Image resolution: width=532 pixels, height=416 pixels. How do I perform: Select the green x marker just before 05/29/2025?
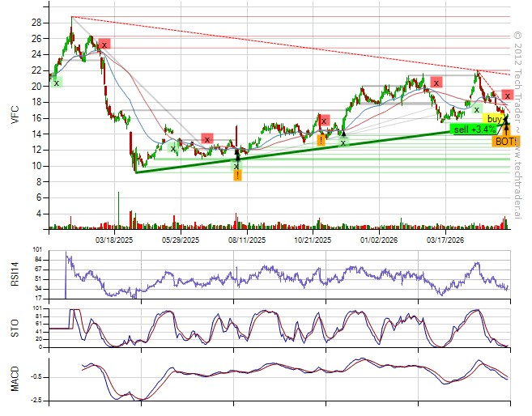(x=173, y=148)
